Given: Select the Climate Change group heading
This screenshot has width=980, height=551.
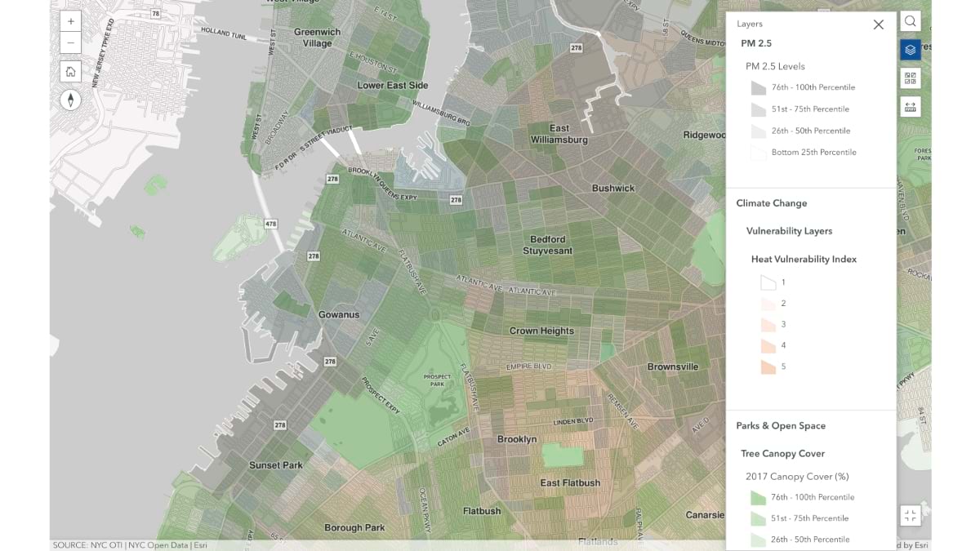Looking at the screenshot, I should pos(772,203).
